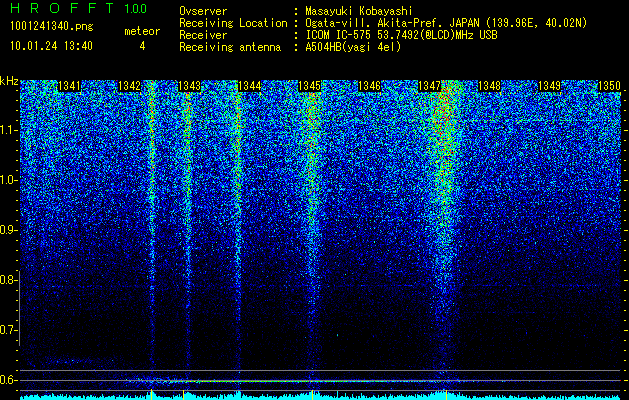Click the 1347 time marker

point(430,86)
